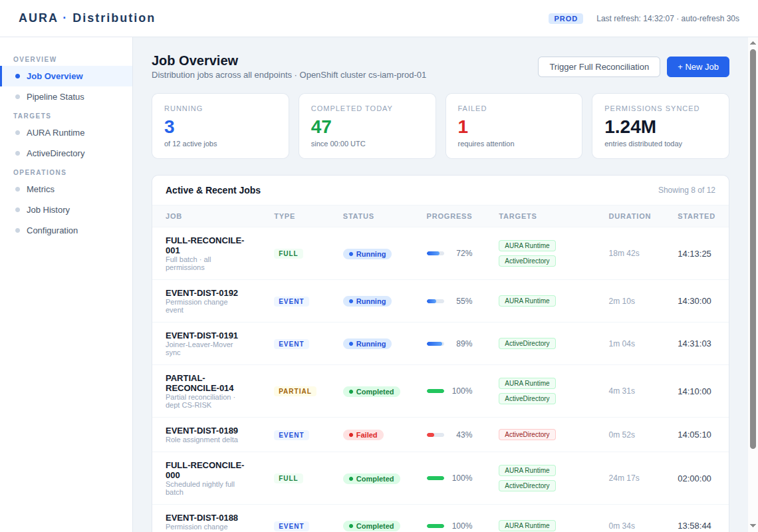
Task: Select Job Overview in the sidebar
Action: (55, 76)
